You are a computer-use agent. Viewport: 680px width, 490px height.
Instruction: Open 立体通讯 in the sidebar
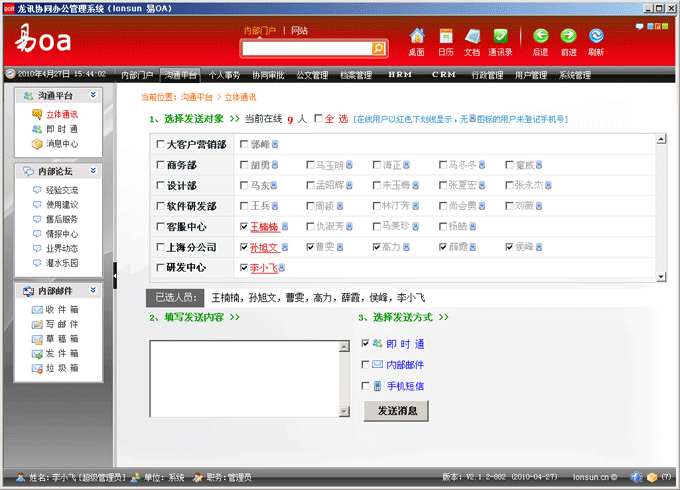(x=62, y=114)
